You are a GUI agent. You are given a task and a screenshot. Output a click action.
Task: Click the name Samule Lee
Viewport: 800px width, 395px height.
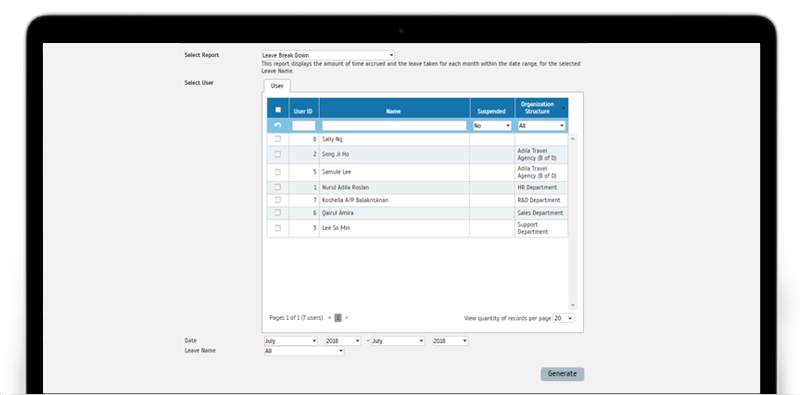click(336, 172)
